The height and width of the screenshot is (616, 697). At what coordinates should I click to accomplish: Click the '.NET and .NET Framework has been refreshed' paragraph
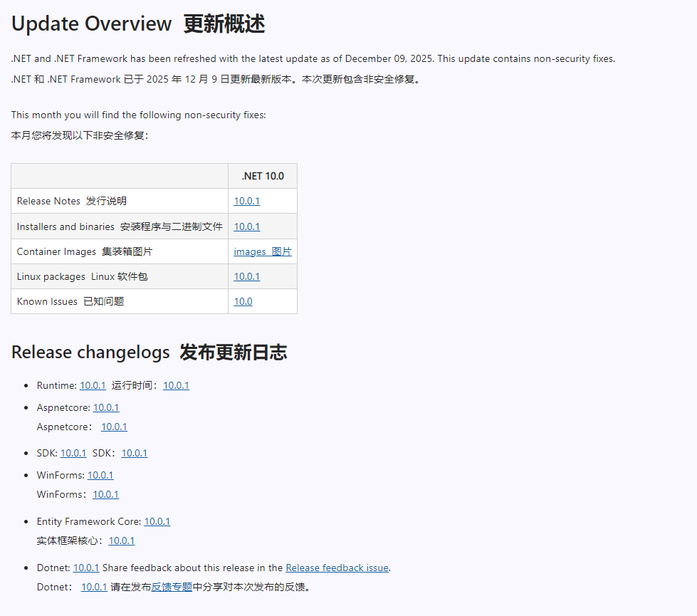[313, 58]
